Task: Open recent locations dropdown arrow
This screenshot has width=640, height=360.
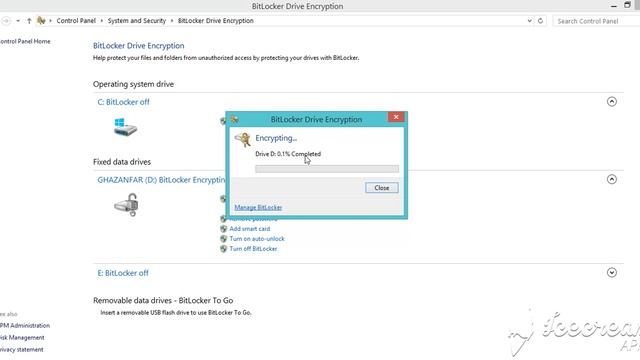Action: click(x=18, y=21)
